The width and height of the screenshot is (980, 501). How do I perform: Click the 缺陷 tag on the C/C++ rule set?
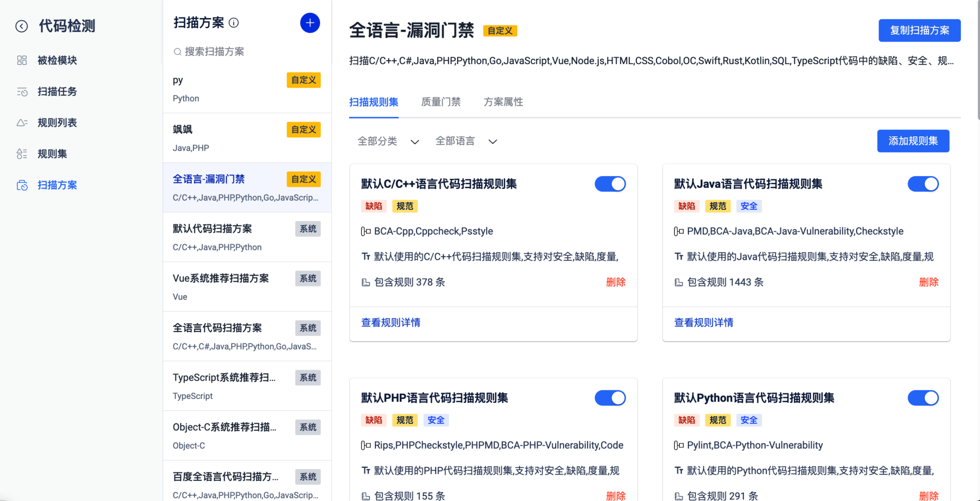[373, 206]
